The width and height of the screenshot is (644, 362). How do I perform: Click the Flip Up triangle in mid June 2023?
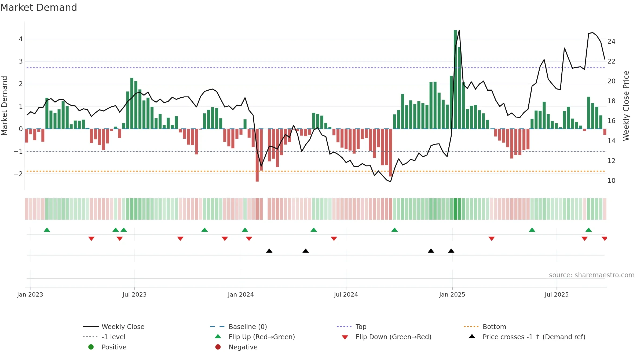pyautogui.click(x=124, y=230)
